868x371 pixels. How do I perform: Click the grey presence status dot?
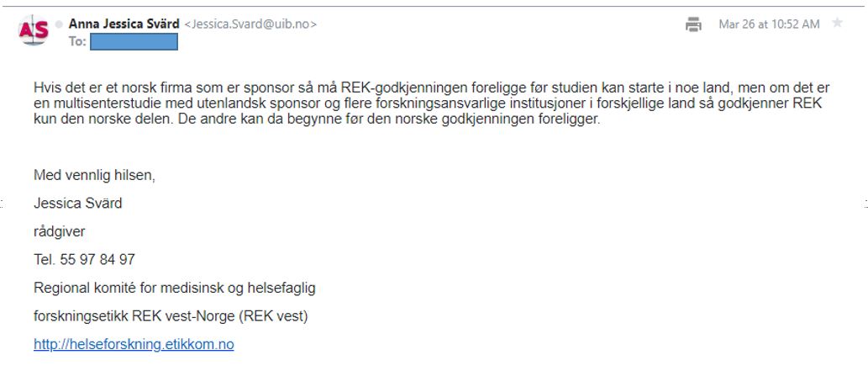coord(59,24)
